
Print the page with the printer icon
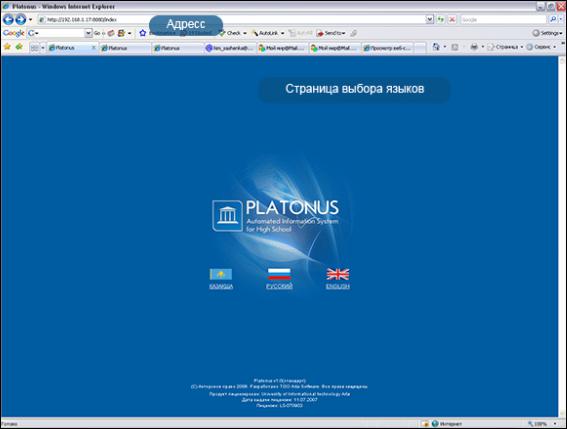point(474,47)
